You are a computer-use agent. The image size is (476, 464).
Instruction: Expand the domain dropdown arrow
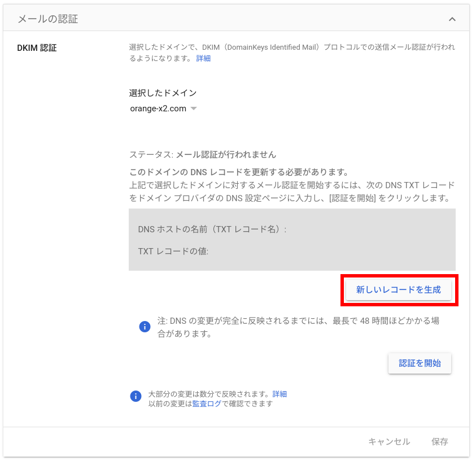(x=193, y=109)
